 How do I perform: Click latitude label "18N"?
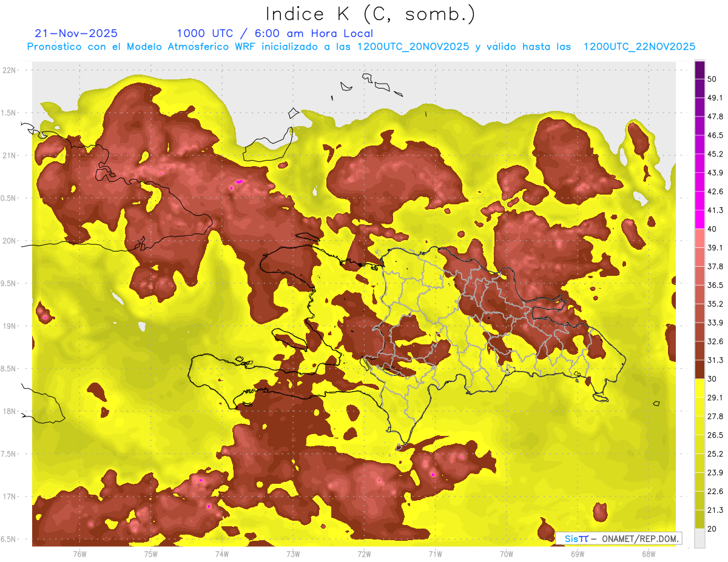click(x=10, y=412)
